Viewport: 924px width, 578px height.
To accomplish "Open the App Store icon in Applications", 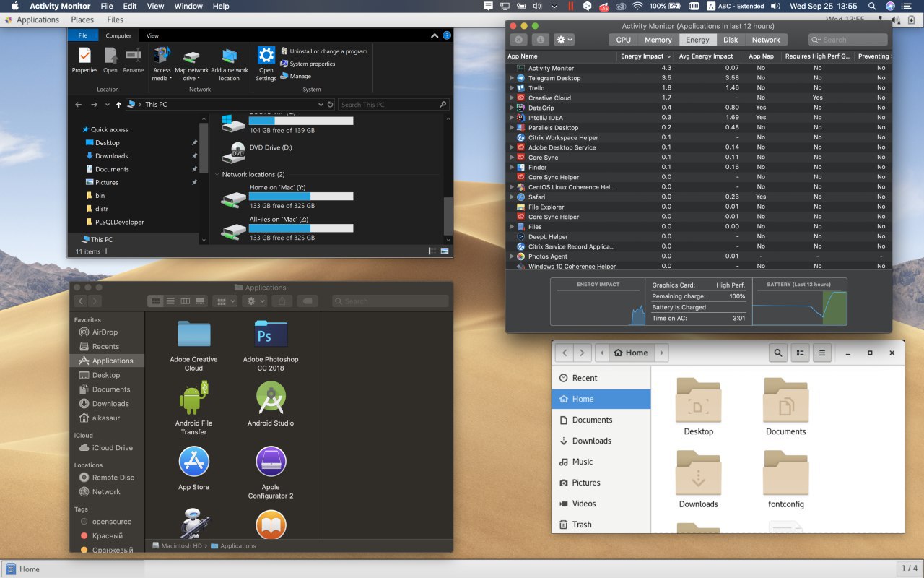I will (193, 462).
